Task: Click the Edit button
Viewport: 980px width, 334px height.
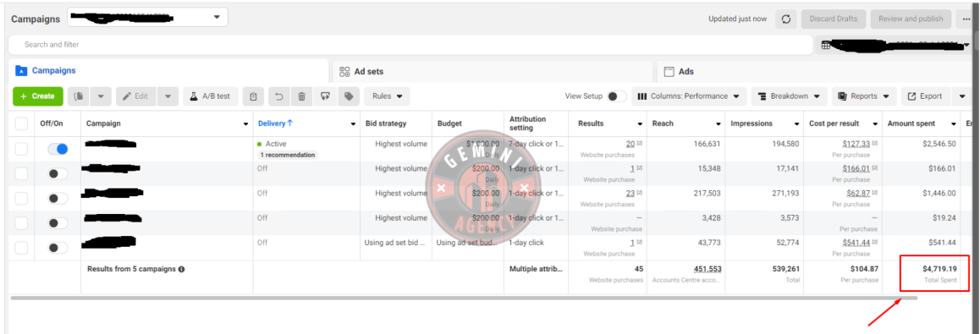Action: (x=135, y=96)
